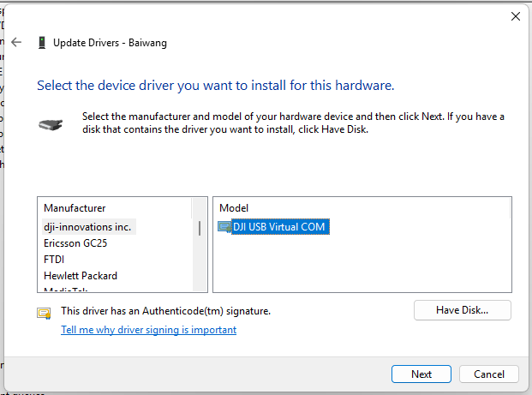The image size is (532, 395).
Task: Pick Hewlett Packard manufacturer
Action: (x=81, y=276)
